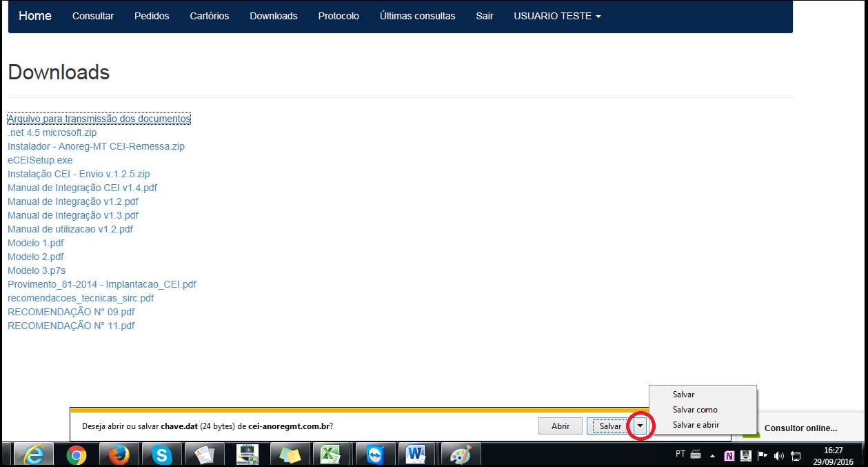
Task: Click the OneNote tray icon
Action: (729, 455)
